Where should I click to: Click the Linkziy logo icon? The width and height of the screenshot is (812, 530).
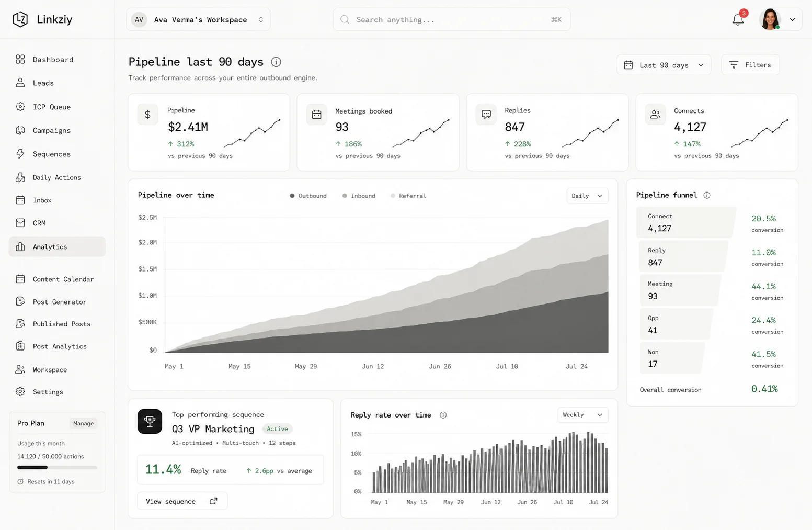tap(20, 19)
